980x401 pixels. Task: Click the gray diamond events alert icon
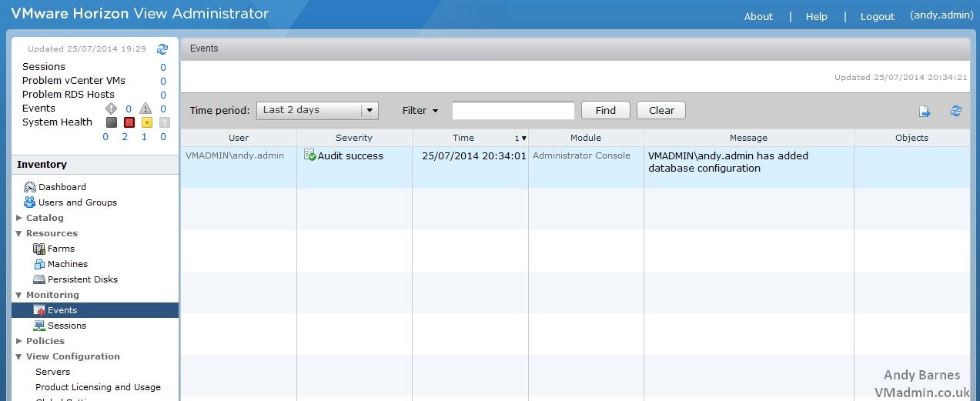(111, 109)
